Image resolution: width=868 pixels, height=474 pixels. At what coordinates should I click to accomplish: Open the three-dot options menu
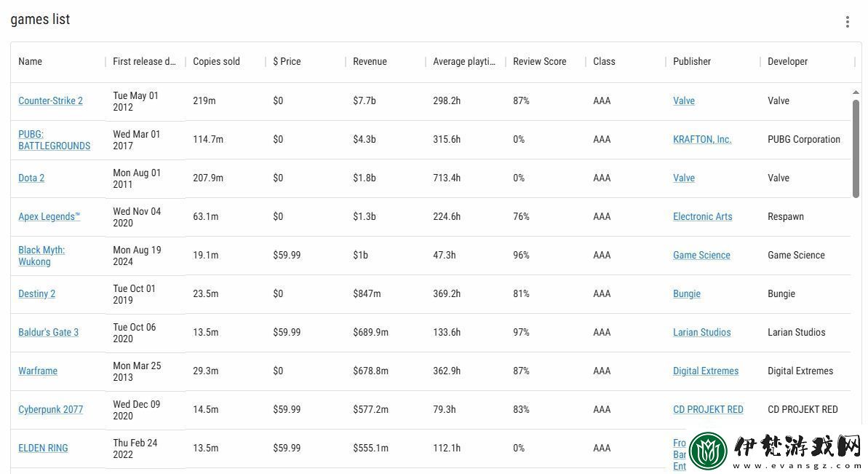(x=847, y=22)
